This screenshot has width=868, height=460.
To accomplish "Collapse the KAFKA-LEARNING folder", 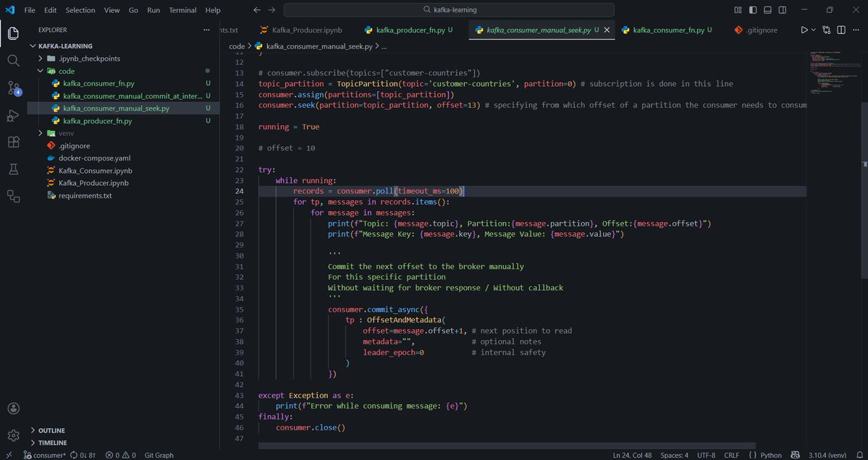I will click(x=32, y=45).
